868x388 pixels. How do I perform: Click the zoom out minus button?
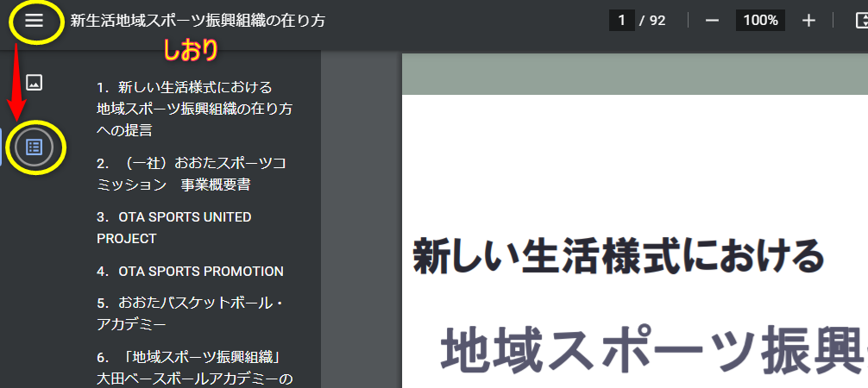pos(712,21)
